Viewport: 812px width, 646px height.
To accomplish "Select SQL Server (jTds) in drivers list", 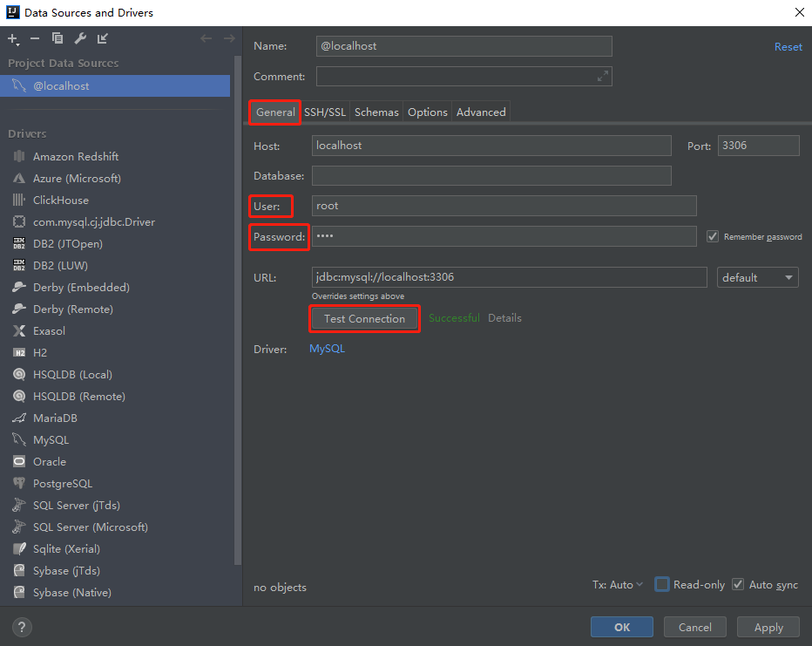I will 76,505.
